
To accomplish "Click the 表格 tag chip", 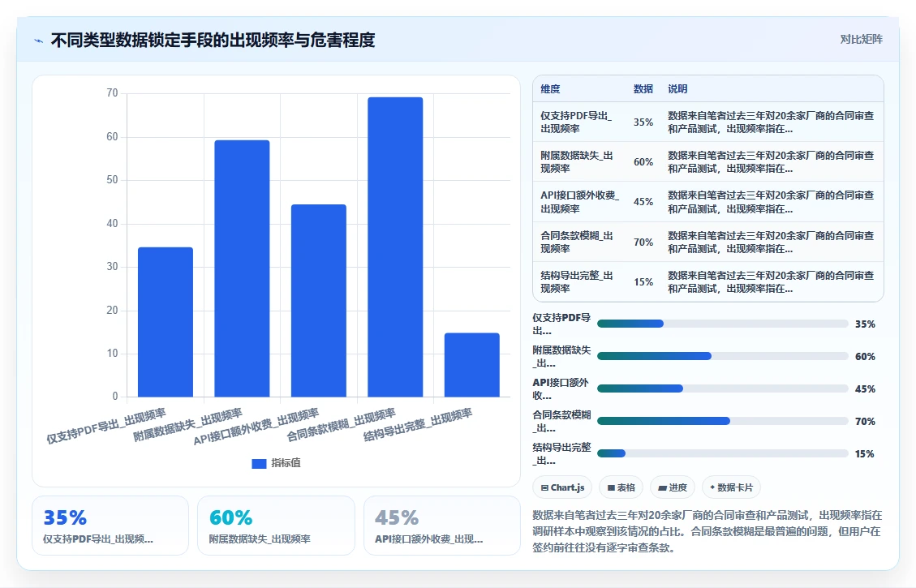I will [x=621, y=487].
